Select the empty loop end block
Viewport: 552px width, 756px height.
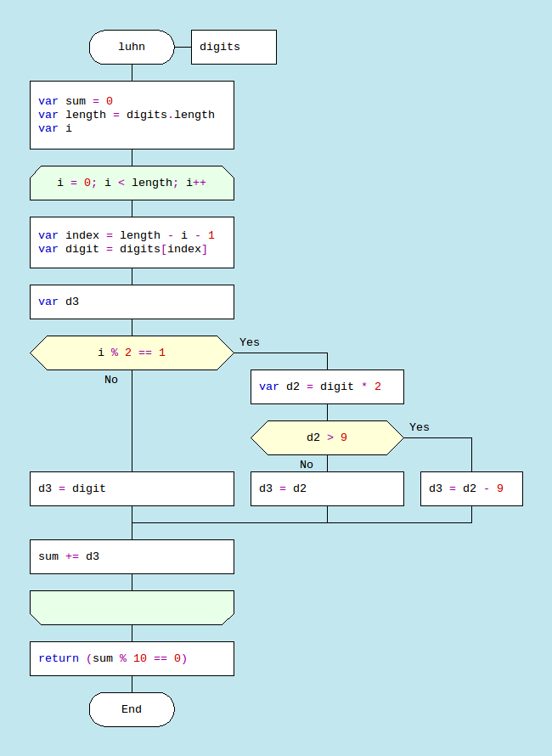(132, 607)
